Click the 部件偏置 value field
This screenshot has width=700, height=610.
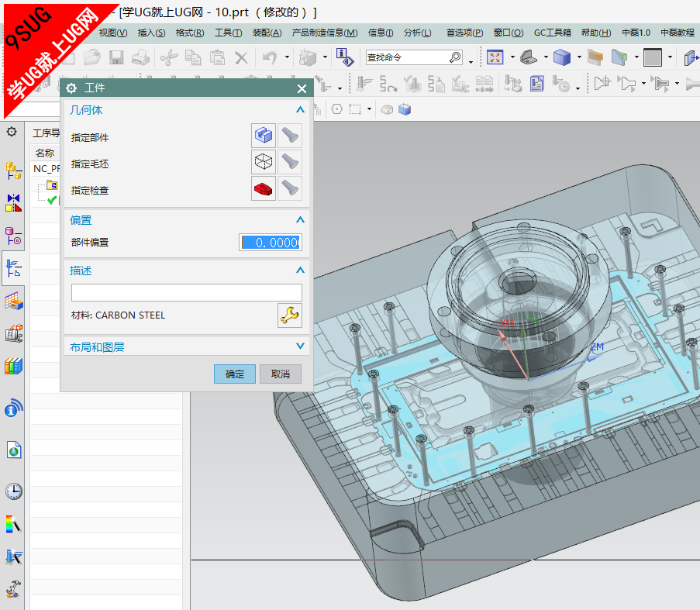tap(271, 243)
